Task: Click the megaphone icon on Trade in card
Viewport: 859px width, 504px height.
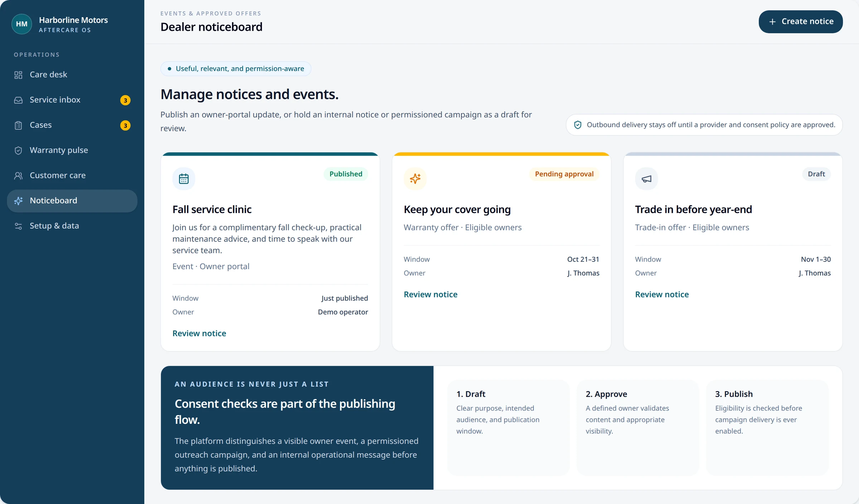Action: tap(646, 179)
